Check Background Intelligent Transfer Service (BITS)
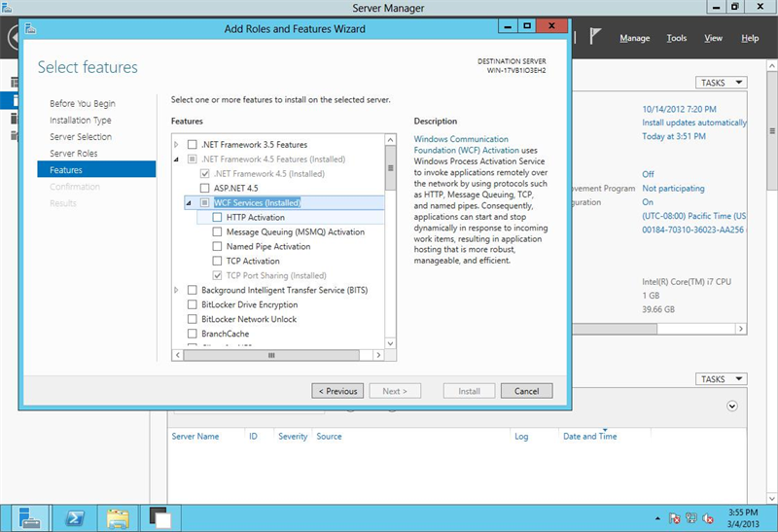The image size is (778, 532). pyautogui.click(x=192, y=290)
